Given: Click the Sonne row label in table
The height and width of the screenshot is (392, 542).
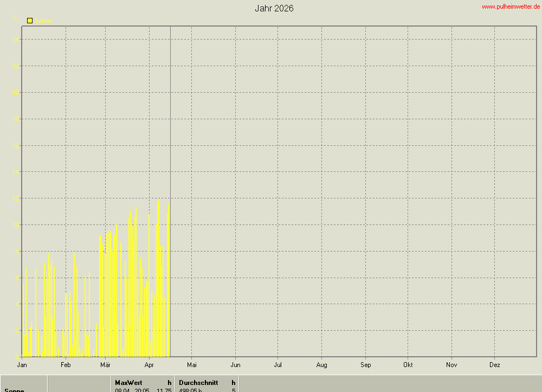Looking at the screenshot, I should 14,390.
